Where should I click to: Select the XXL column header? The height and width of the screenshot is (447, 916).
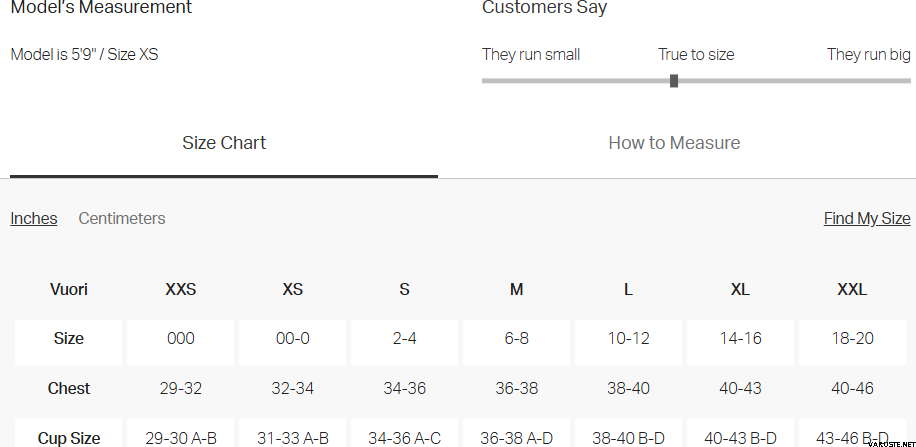tap(852, 290)
